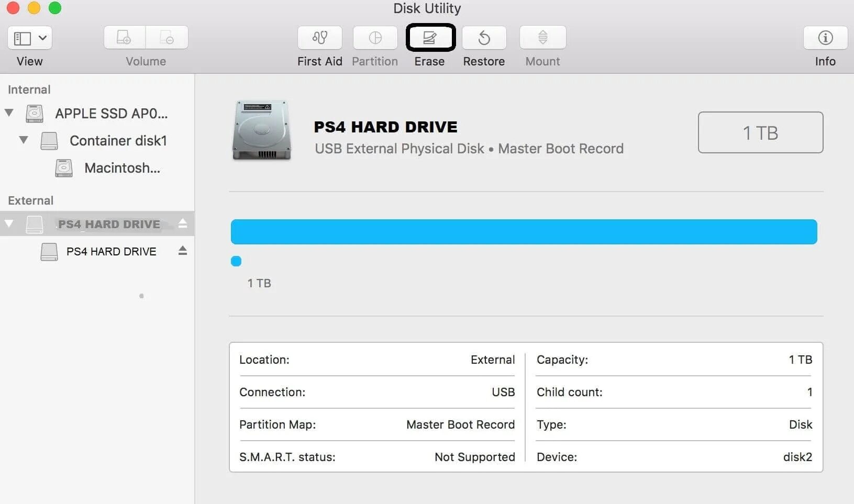Eject the PS4 HARD DRIVE physical disk
The height and width of the screenshot is (504, 854).
click(183, 223)
